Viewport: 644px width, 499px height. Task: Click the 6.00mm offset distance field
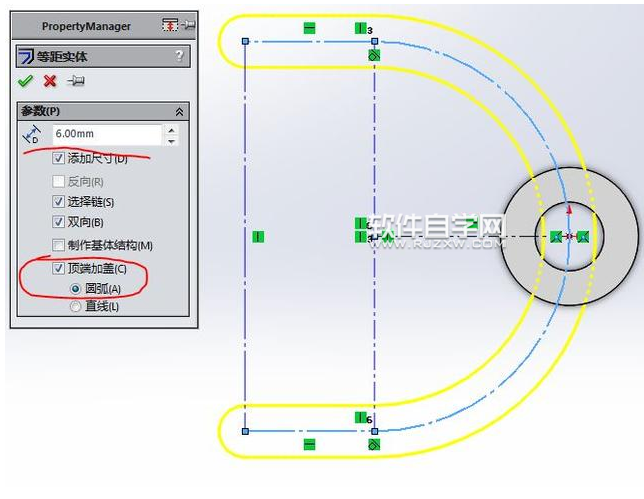[x=105, y=134]
